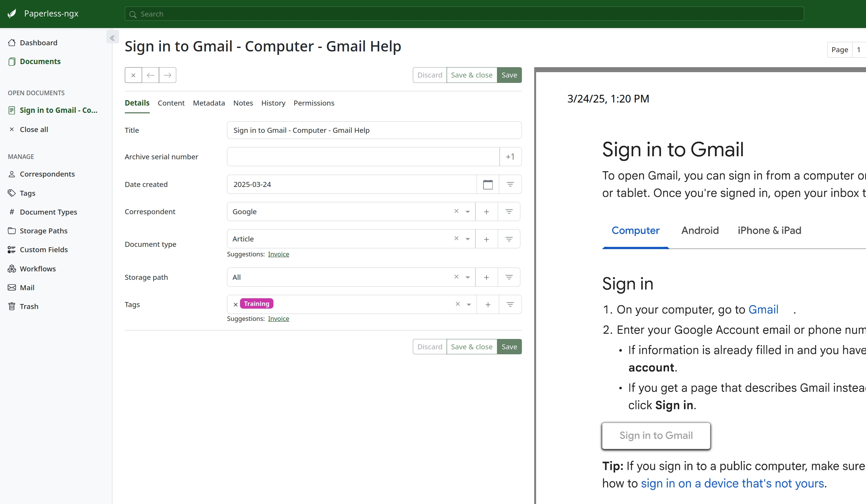This screenshot has height=504, width=866.
Task: Expand the Tags dropdown
Action: click(469, 305)
